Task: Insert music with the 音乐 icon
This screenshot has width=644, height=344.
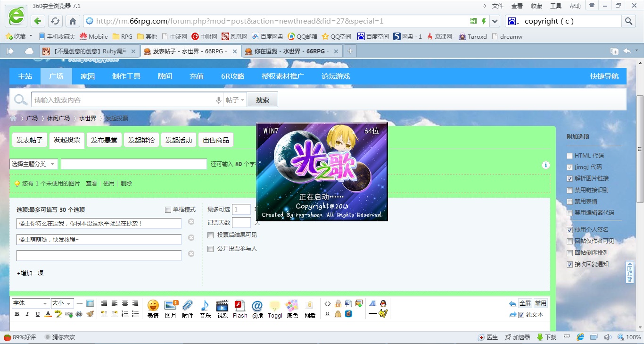Action: tap(205, 309)
